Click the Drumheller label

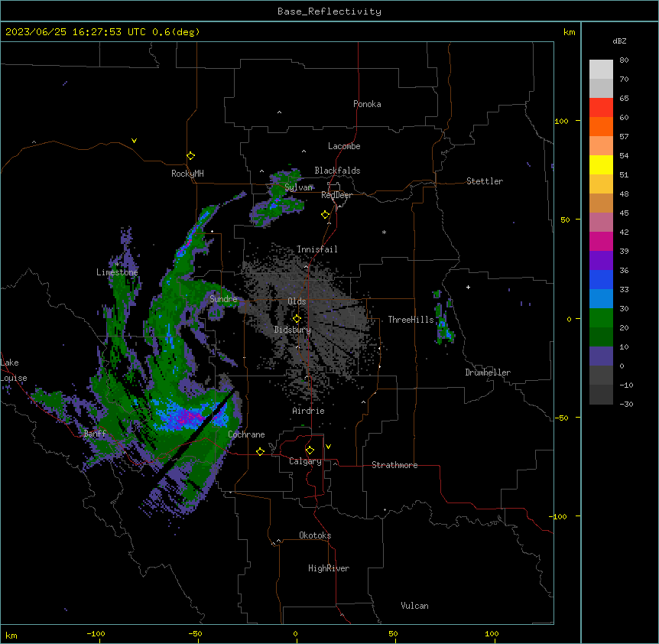[x=488, y=372]
